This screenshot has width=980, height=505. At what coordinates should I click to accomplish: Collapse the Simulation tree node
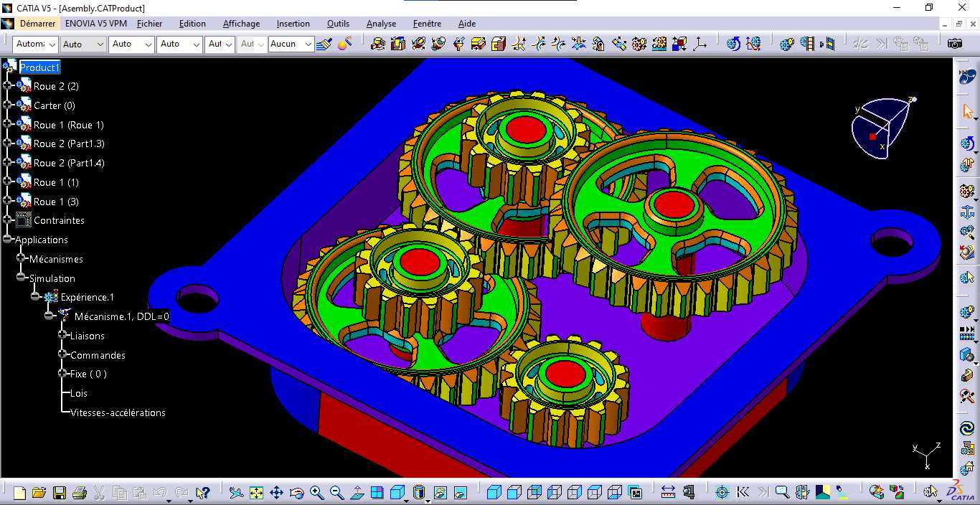21,278
